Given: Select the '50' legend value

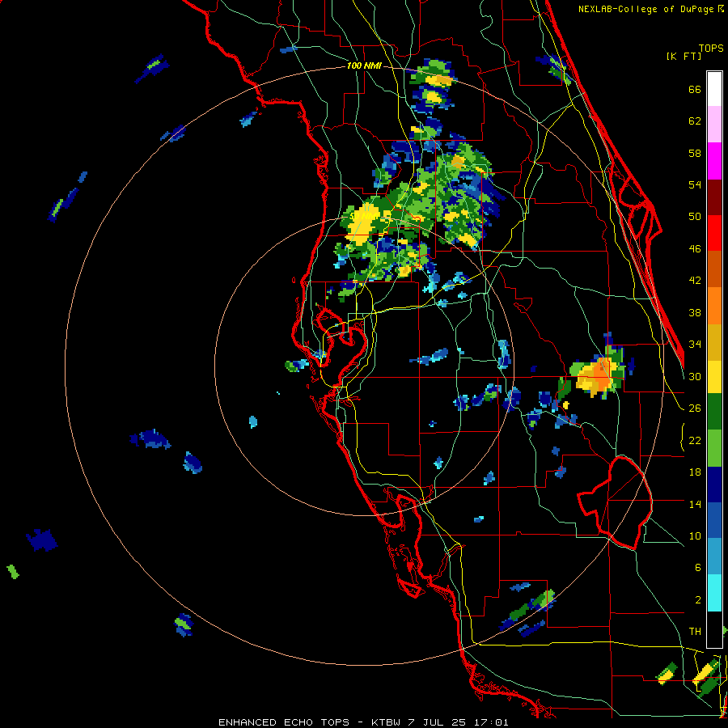Looking at the screenshot, I should point(695,217).
